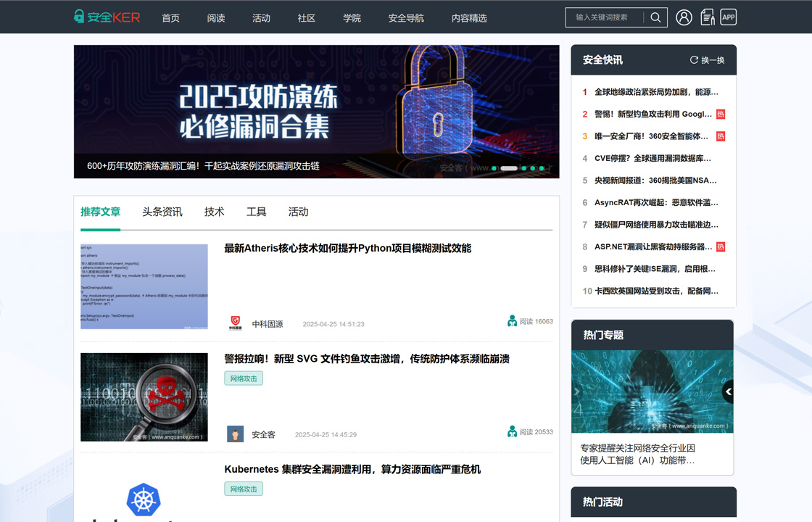
Task: Click the previous arrow on 热门专题 image
Action: coord(576,392)
